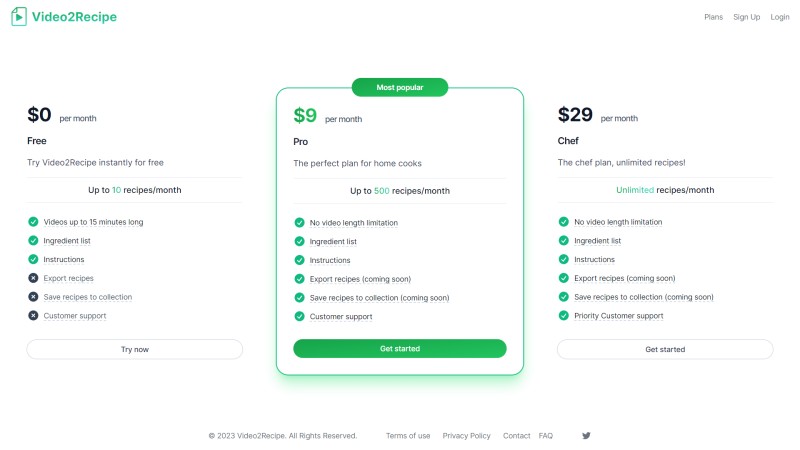Open the Login link in header

[780, 17]
